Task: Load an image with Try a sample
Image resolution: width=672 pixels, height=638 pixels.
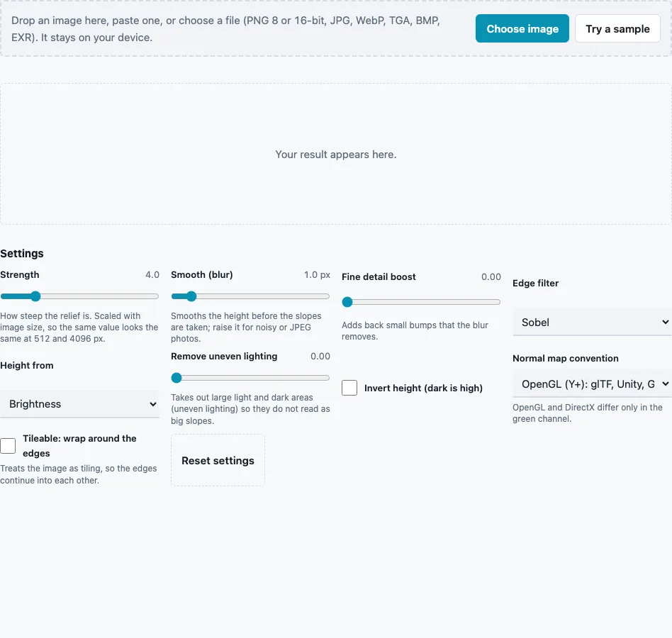Action: pos(617,28)
